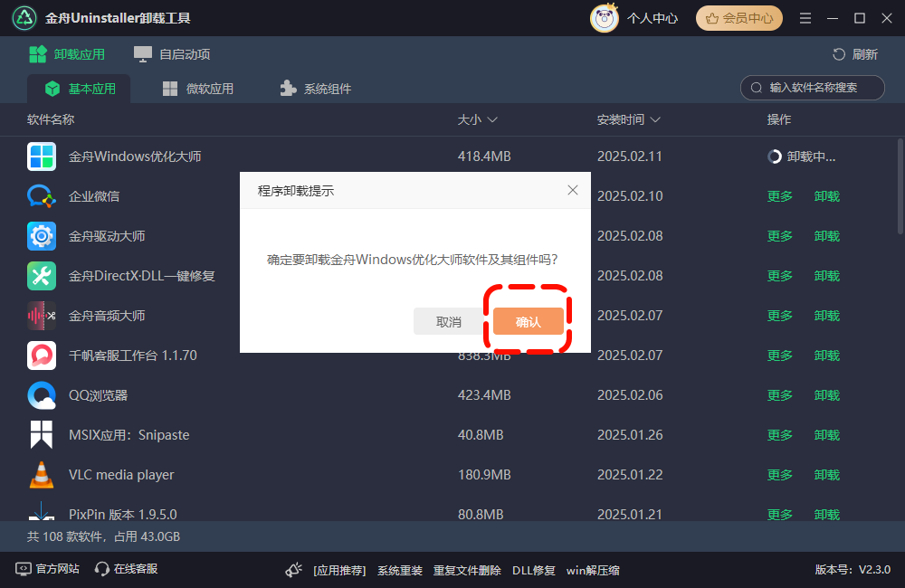Open the hamburger menu icon
The image size is (905, 588).
(x=805, y=18)
